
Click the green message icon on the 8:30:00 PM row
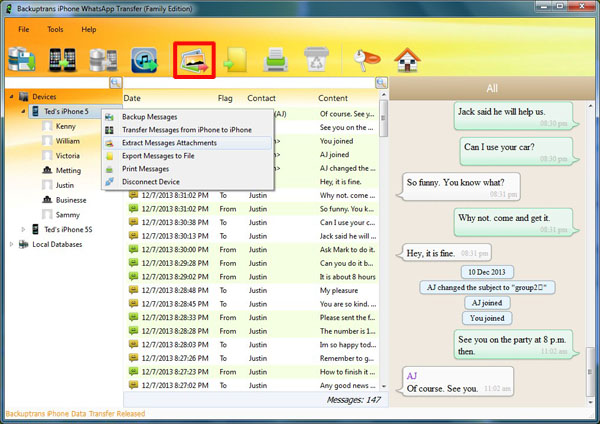tap(133, 250)
